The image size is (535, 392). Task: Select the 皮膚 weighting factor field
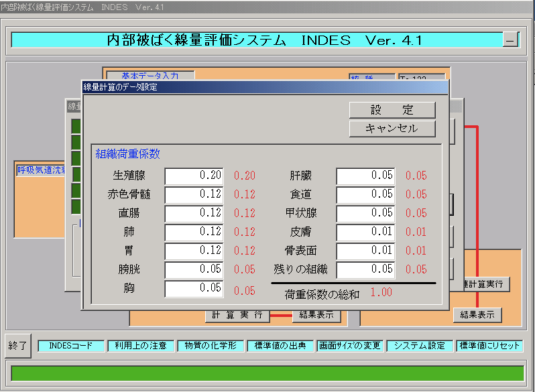click(x=366, y=233)
